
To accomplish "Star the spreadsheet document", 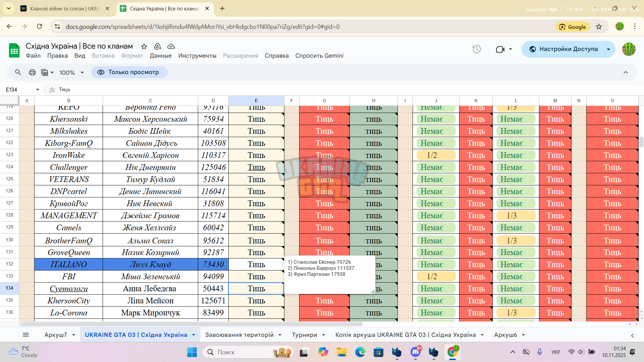I will pyautogui.click(x=144, y=46).
